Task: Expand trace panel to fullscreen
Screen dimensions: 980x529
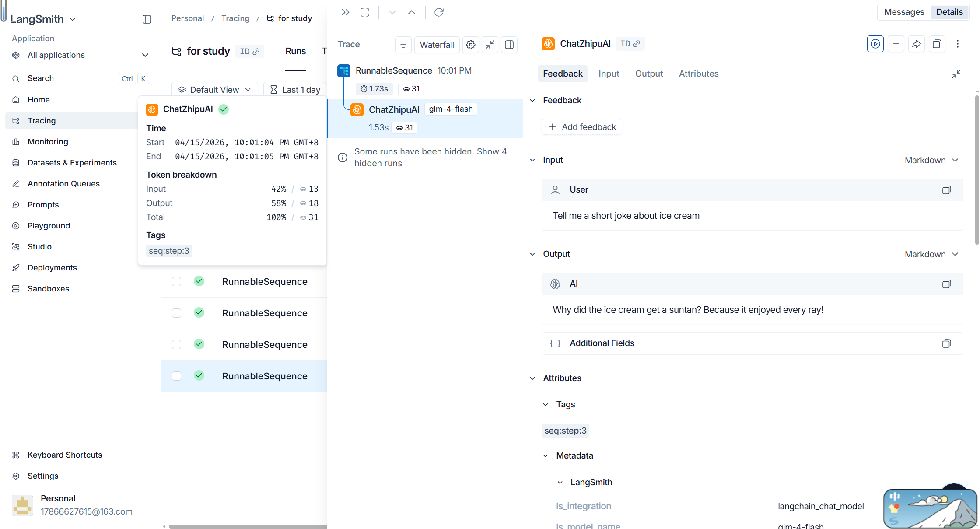Action: pos(365,12)
